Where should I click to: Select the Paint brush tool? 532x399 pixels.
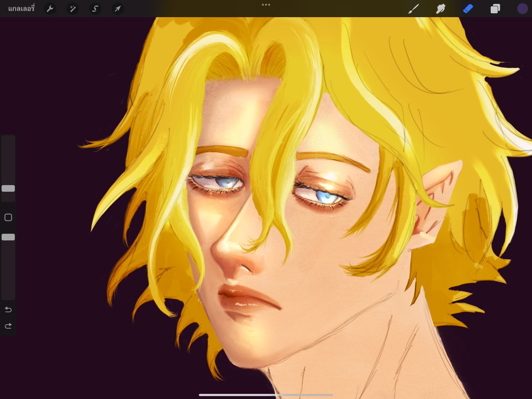click(413, 8)
